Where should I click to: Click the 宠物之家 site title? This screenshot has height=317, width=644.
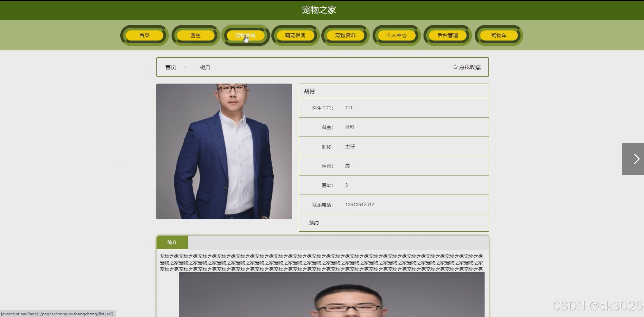pyautogui.click(x=319, y=10)
